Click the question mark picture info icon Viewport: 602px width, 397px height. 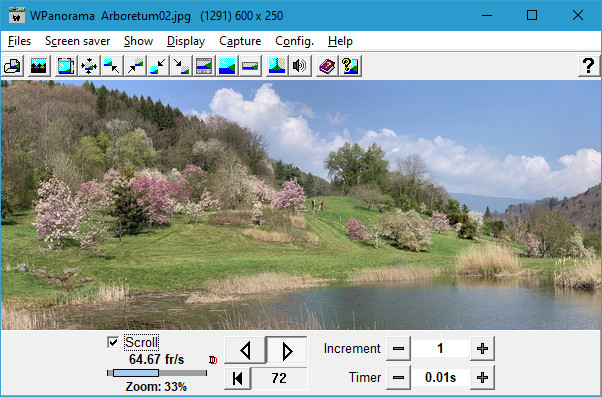350,66
